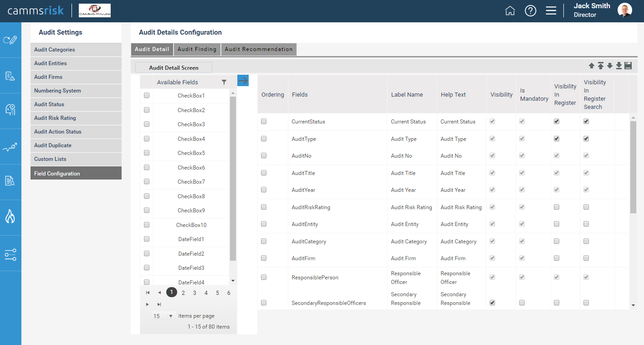Click the move down arrow icon
This screenshot has height=345, width=644.
pos(610,66)
